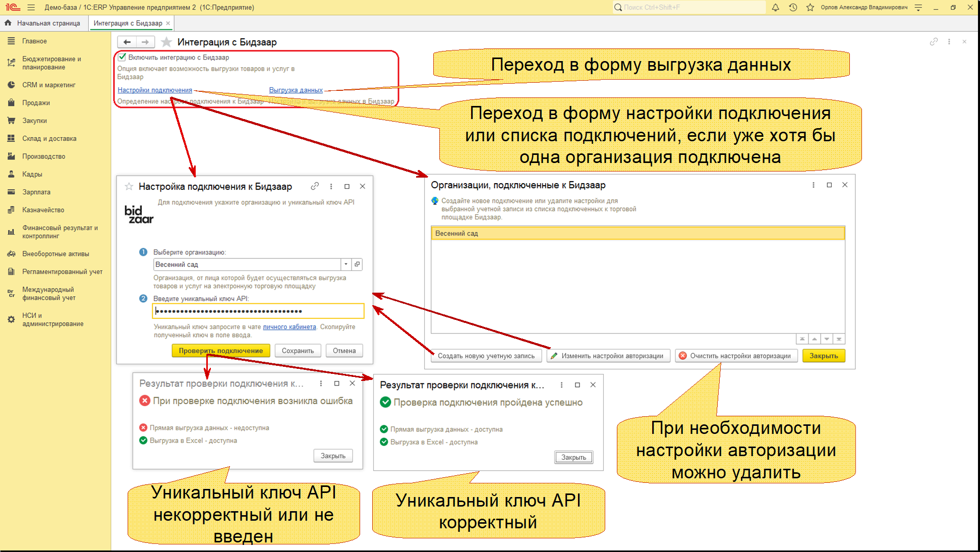
Task: Open the Продажи section
Action: pyautogui.click(x=36, y=103)
